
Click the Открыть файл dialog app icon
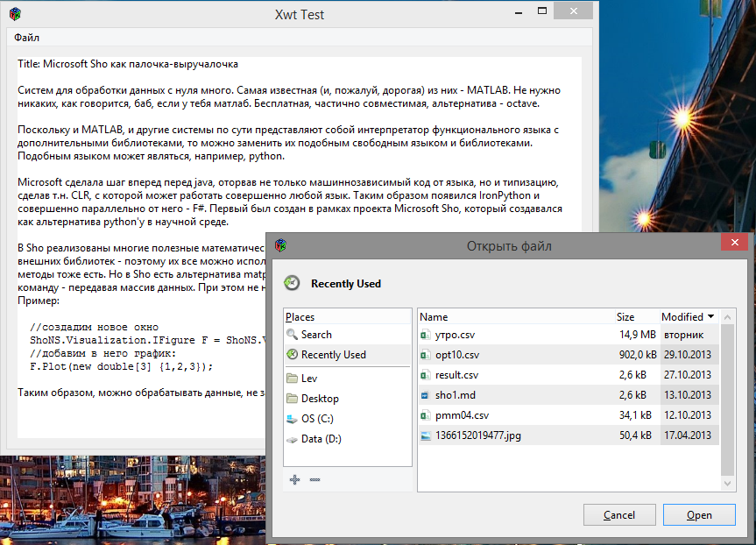[280, 245]
